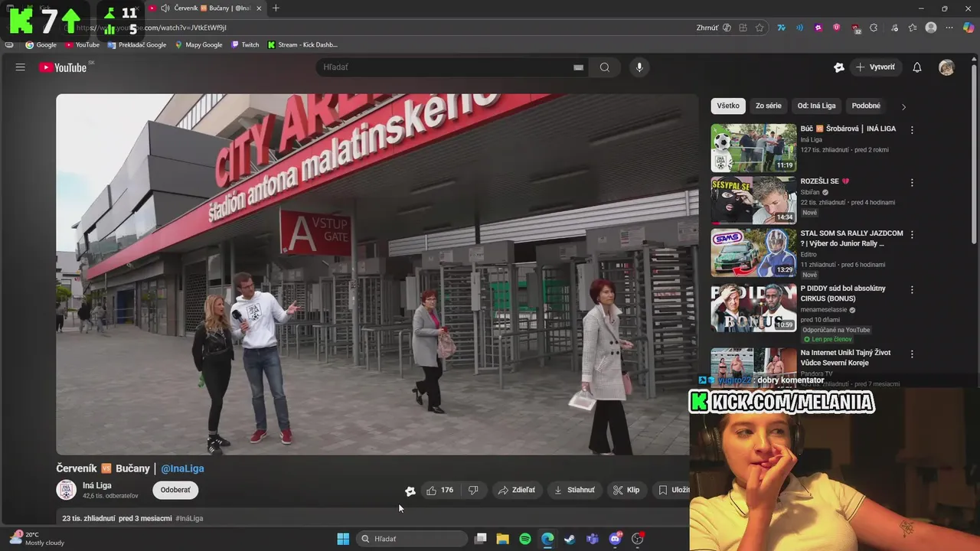The height and width of the screenshot is (551, 980).
Task: Click the #InaLiga hashtag link
Action: (189, 518)
